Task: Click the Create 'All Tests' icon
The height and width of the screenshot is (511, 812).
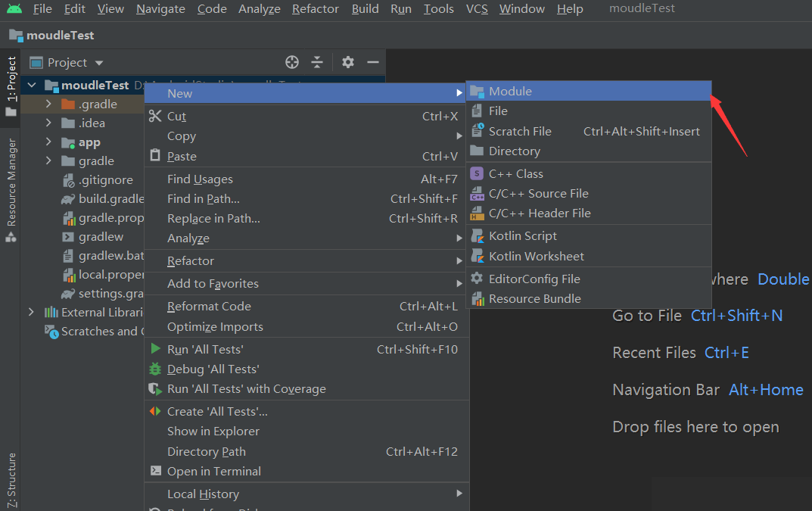Action: pyautogui.click(x=155, y=411)
